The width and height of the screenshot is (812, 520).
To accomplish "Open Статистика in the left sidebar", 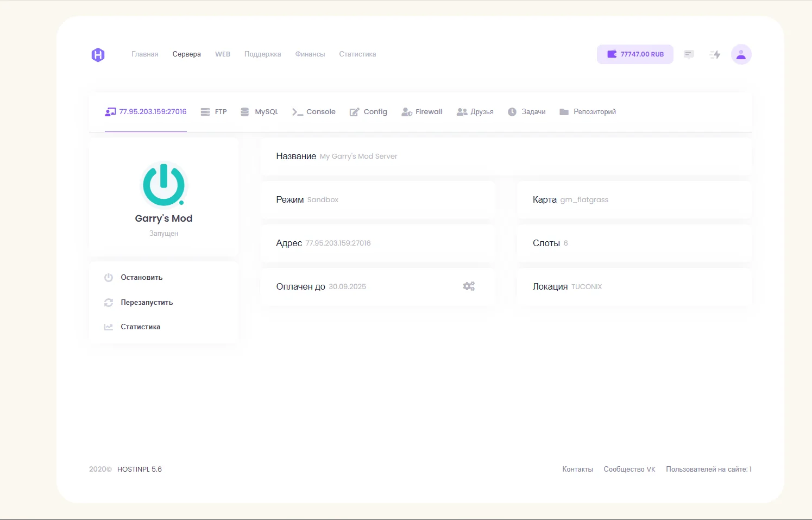I will pos(140,327).
